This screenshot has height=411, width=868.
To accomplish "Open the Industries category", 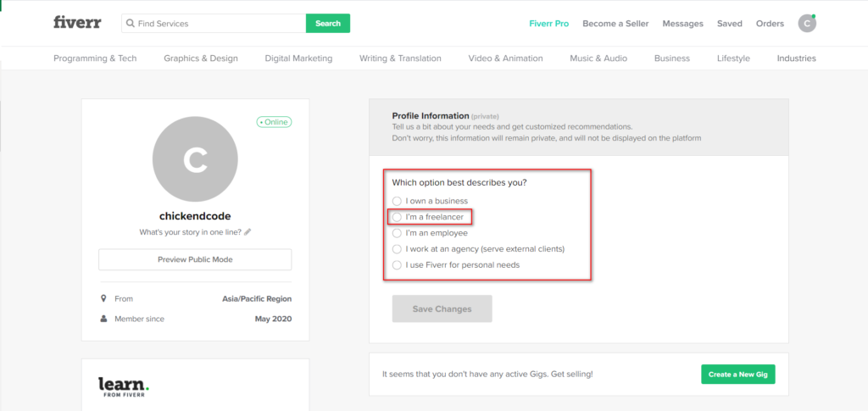I will coord(796,58).
